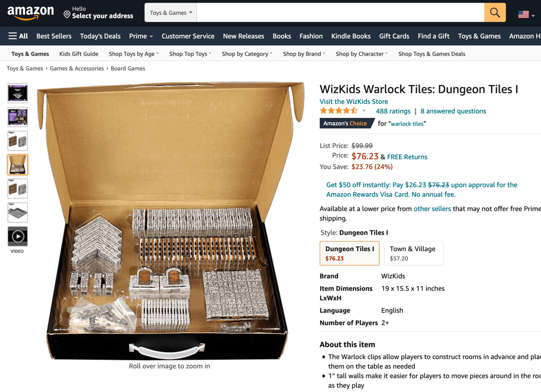Click into the search text field
Image resolution: width=541 pixels, height=392 pixels.
(340, 13)
